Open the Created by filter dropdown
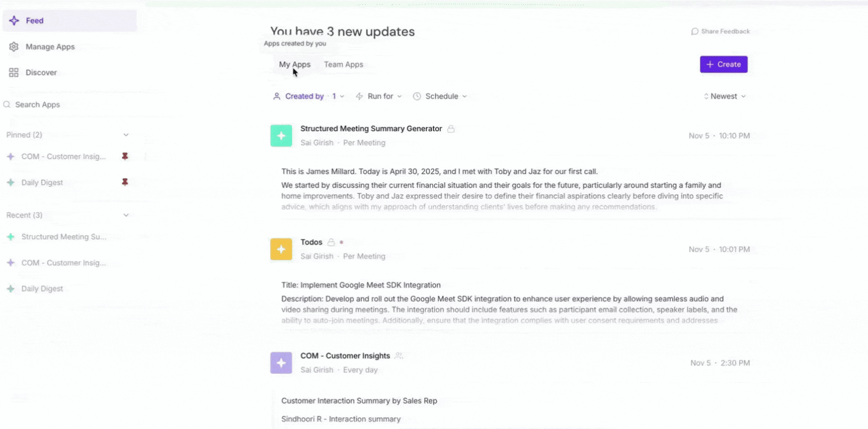This screenshot has width=868, height=429. pyautogui.click(x=309, y=96)
